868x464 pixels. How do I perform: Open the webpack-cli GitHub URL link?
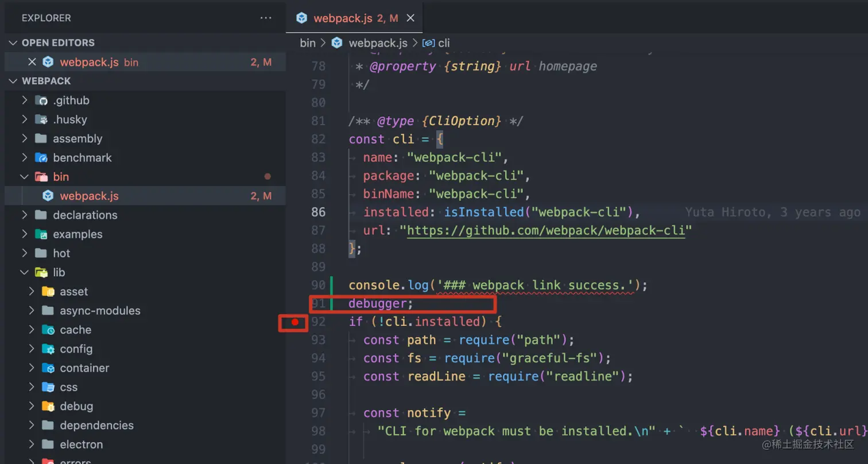[546, 230]
